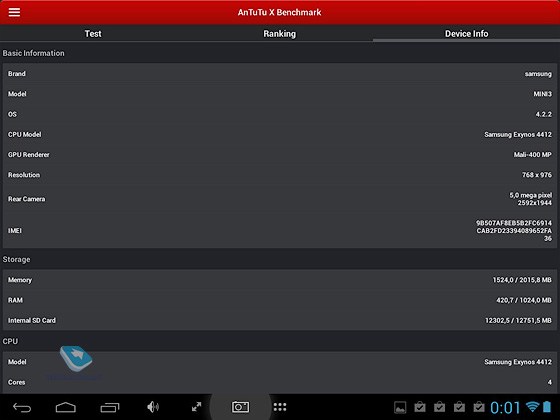Tap the last shopping bag notification icon
Screen dimensions: 560x420
coord(479,407)
